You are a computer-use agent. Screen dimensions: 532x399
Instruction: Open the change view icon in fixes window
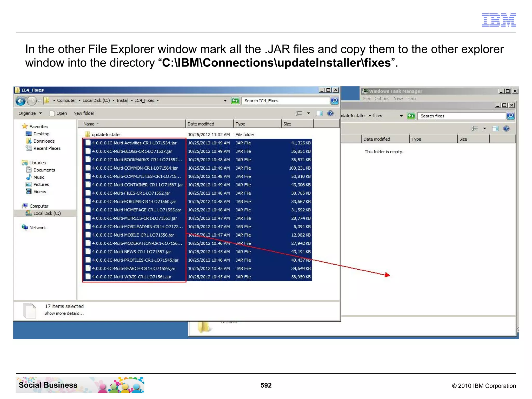point(475,129)
